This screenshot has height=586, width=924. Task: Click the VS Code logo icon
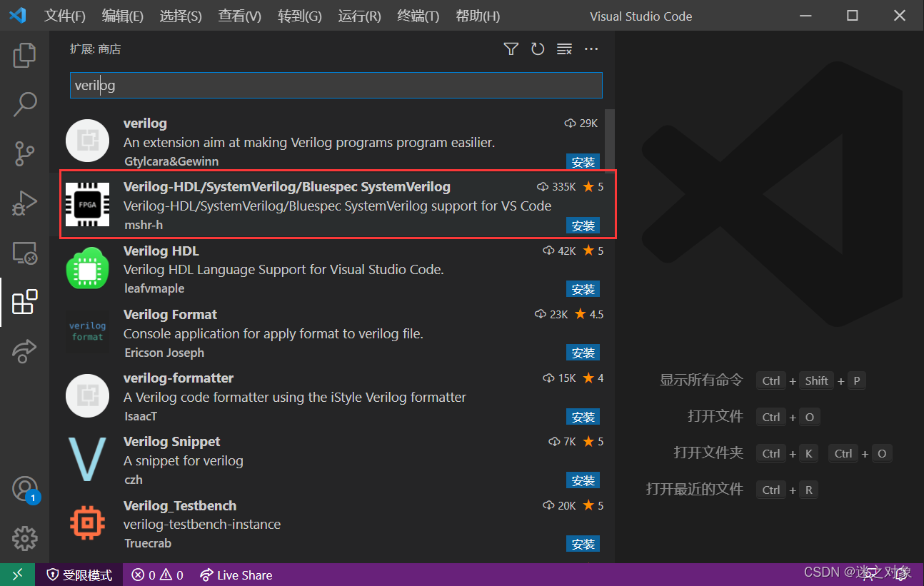coord(17,15)
